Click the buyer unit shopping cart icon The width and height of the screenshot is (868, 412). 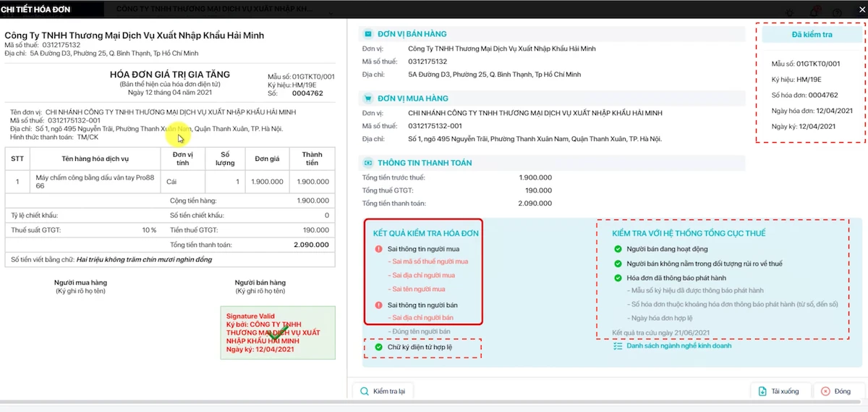369,98
